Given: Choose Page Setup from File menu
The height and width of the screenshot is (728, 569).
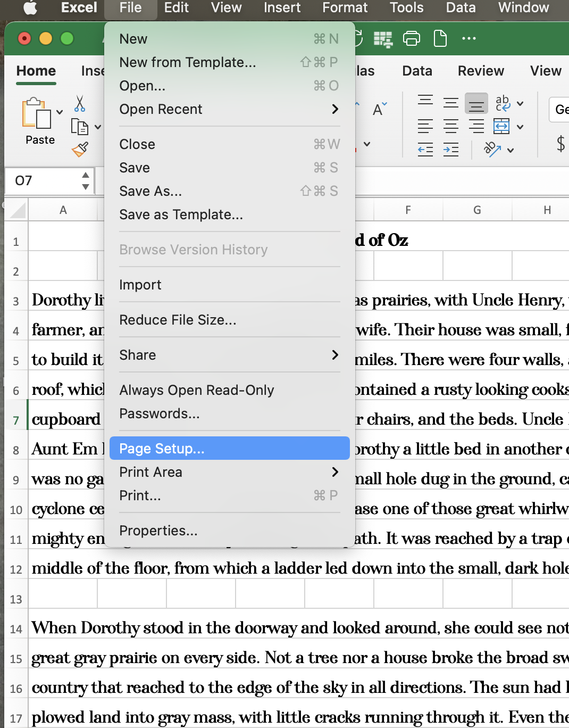Looking at the screenshot, I should (x=230, y=449).
